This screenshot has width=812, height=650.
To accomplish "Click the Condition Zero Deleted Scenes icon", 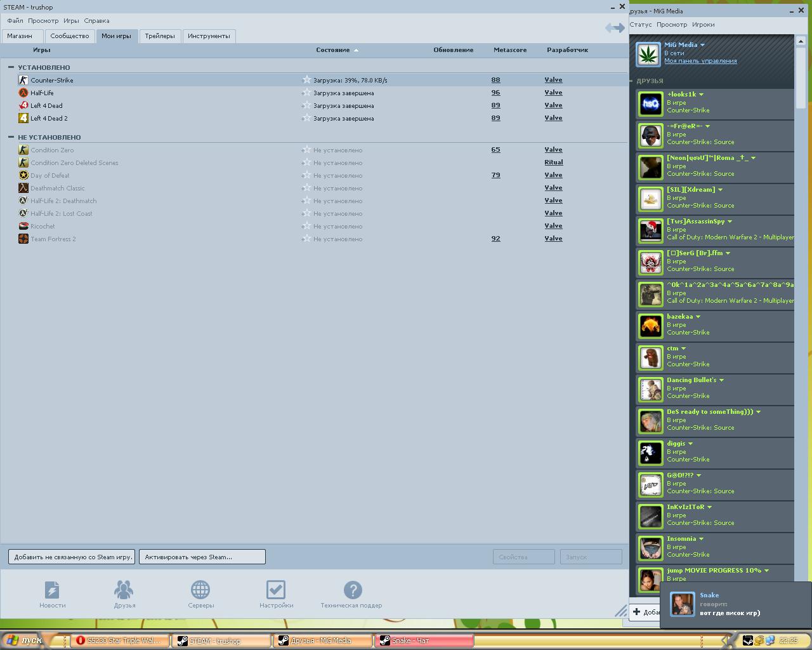I will (x=23, y=162).
